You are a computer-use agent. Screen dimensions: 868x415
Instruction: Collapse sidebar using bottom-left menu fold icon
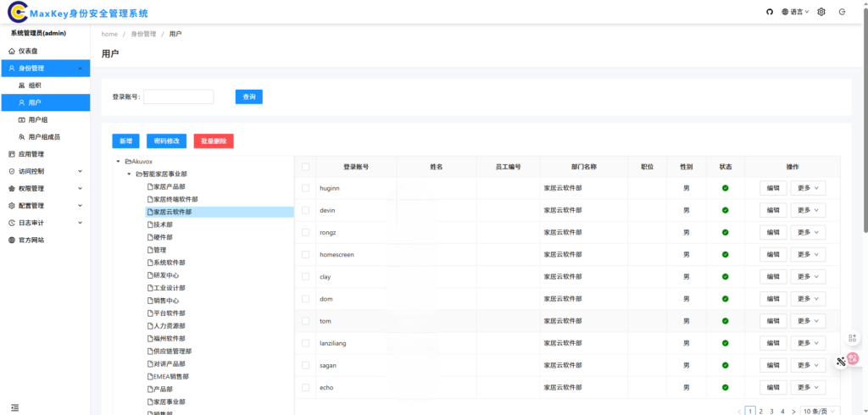click(x=14, y=407)
